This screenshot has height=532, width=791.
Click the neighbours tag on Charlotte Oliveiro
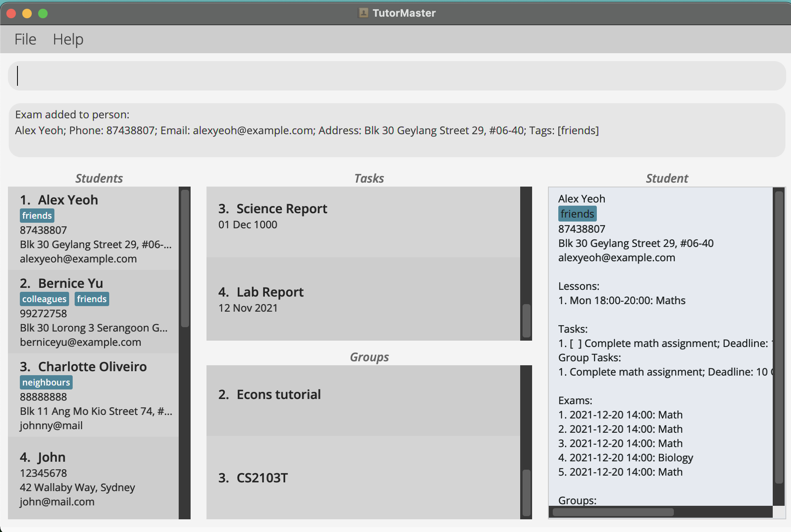pyautogui.click(x=46, y=382)
